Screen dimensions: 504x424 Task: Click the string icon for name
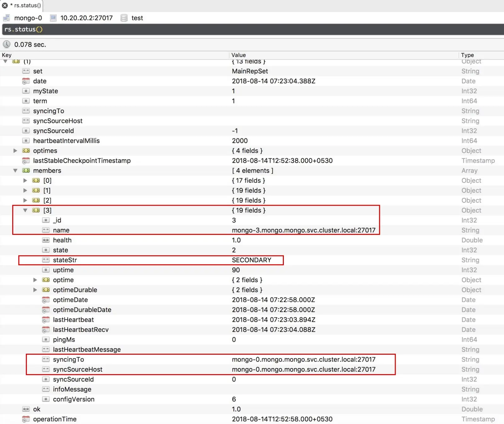(46, 230)
